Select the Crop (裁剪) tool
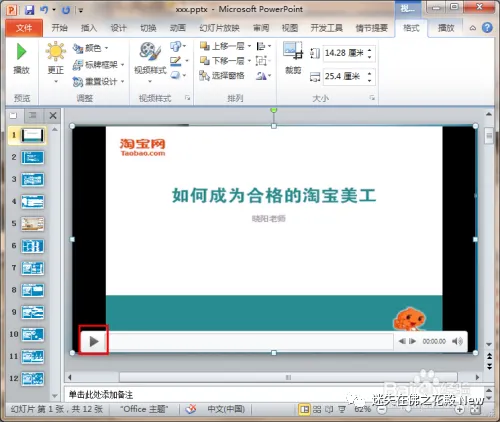500x422 pixels. point(293,57)
